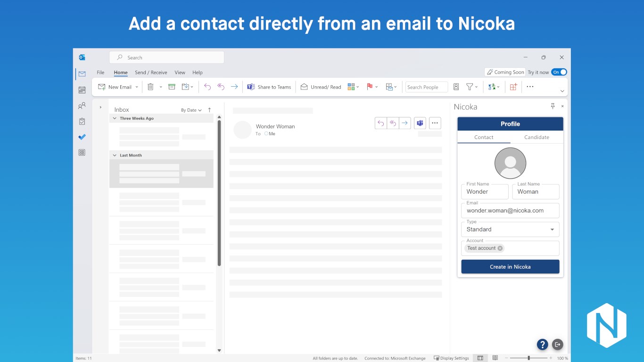
Task: Open ribbon overflow three-dots menu
Action: 530,87
